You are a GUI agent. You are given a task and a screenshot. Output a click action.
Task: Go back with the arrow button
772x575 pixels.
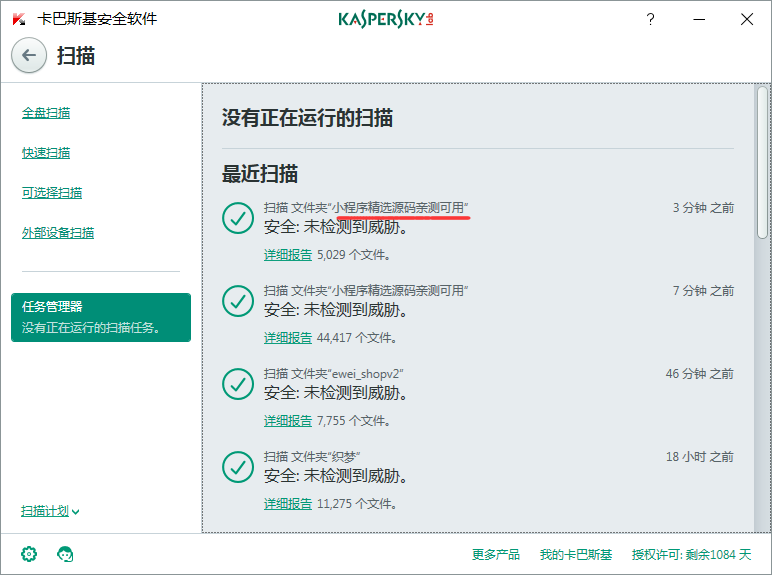(x=29, y=55)
